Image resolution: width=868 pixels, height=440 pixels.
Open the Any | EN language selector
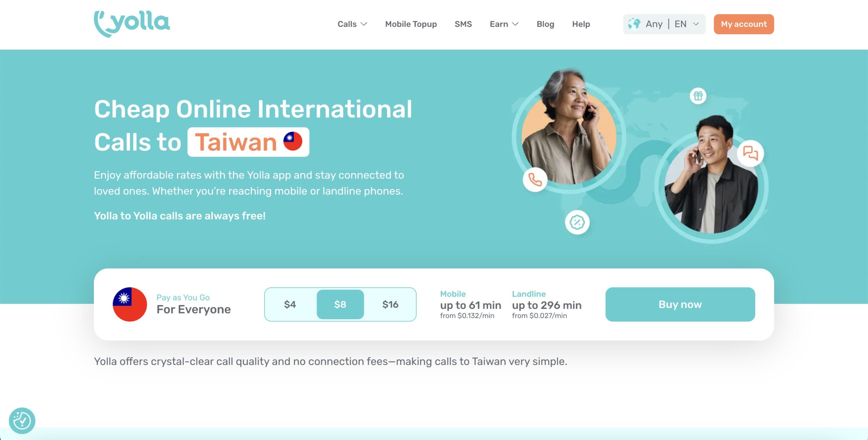point(664,24)
